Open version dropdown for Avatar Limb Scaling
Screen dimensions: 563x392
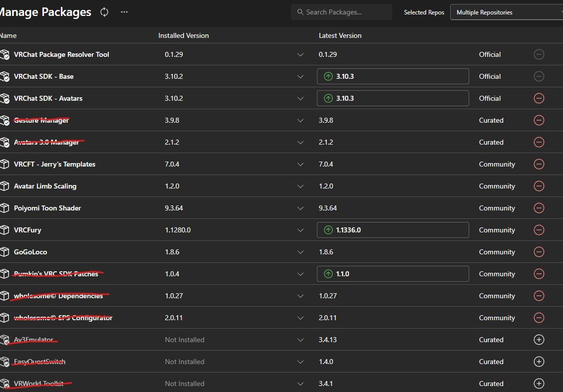tap(300, 187)
